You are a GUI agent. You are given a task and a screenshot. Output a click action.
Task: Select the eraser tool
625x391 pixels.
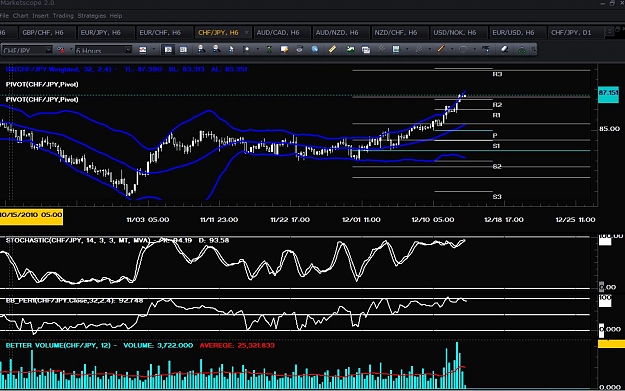505,49
